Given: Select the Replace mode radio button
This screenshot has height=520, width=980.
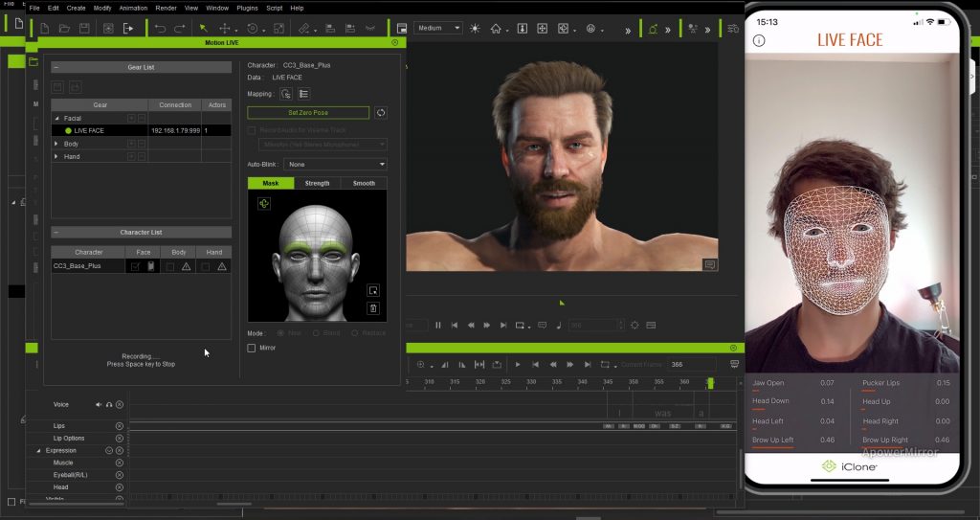Looking at the screenshot, I should [x=354, y=333].
